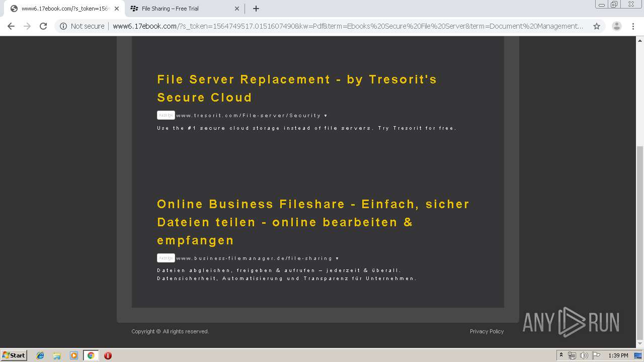Expand dropdown arrow beside business-filemanager URL
The image size is (644, 362).
tap(337, 258)
